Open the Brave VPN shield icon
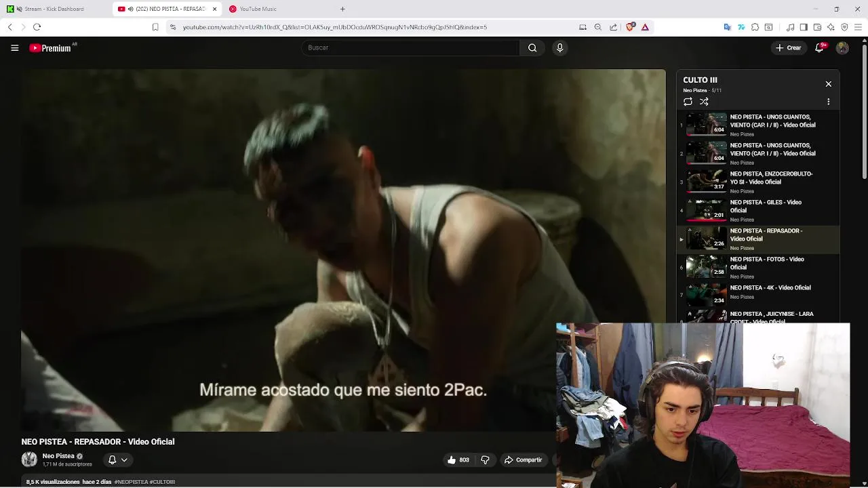This screenshot has width=868, height=488. 844,27
